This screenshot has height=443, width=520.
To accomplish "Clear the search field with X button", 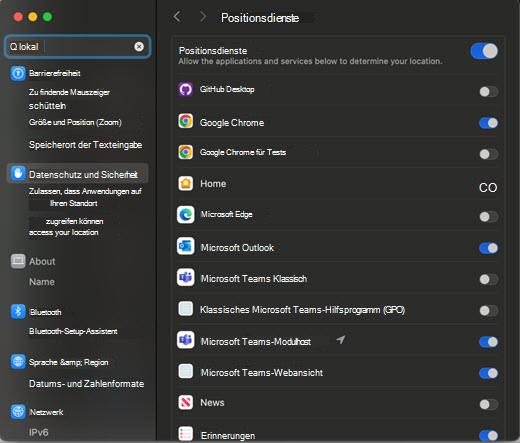I will click(139, 47).
